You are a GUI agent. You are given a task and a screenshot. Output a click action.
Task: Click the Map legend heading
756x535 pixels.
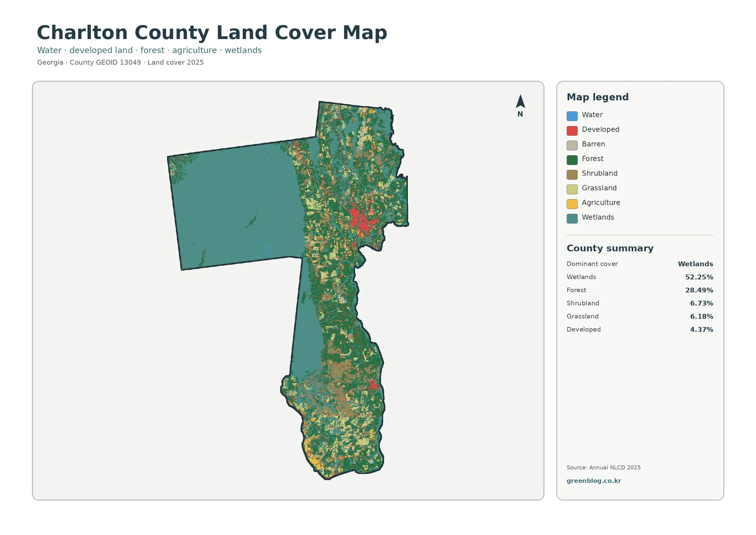coord(598,97)
